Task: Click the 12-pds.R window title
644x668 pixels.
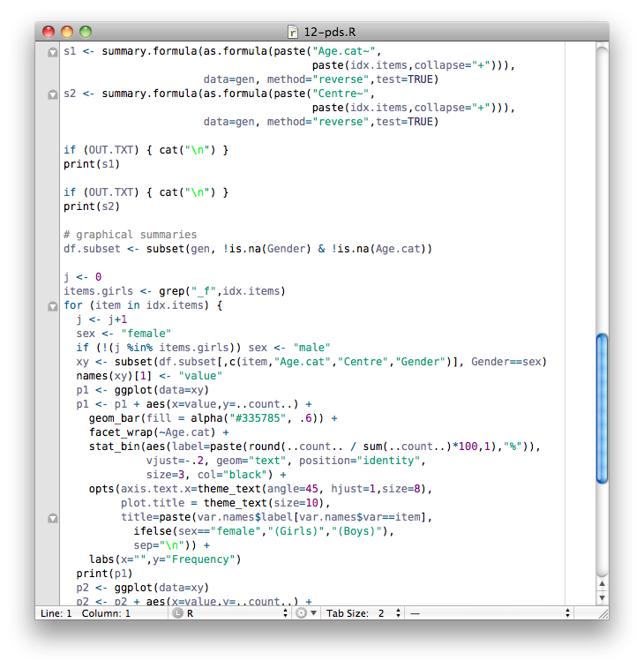Action: pyautogui.click(x=329, y=32)
